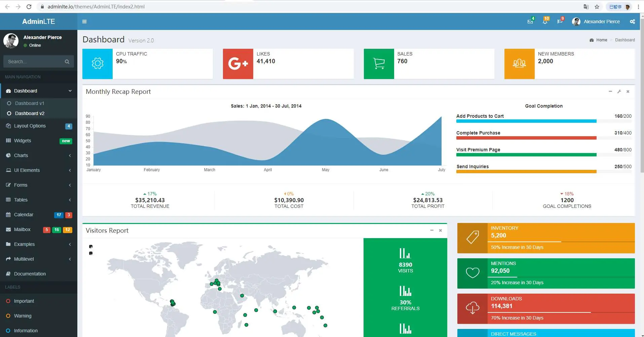This screenshot has height=337, width=644.
Task: Click the browser address bar URL
Action: 96,7
